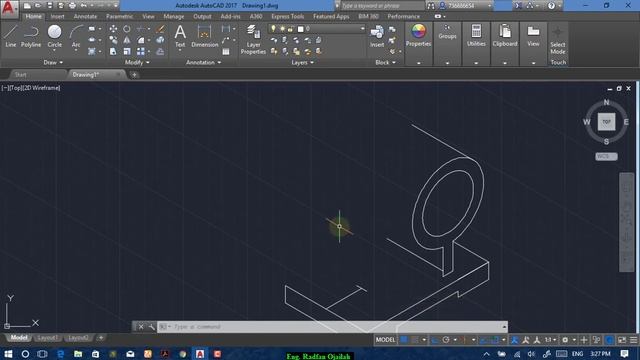Toggle polar tracking in status bar
The height and width of the screenshot is (360, 640).
(446, 340)
